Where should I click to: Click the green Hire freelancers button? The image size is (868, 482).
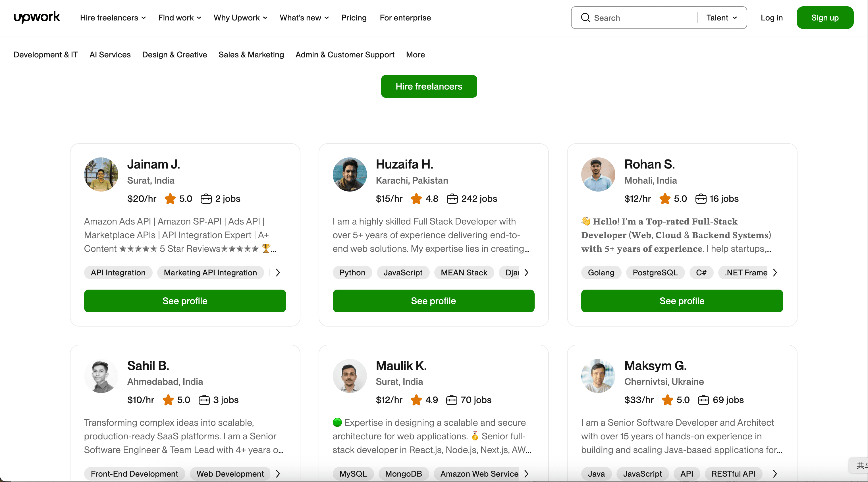tap(429, 86)
